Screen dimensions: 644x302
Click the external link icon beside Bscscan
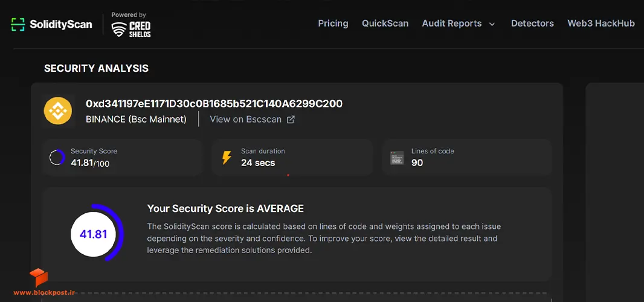click(291, 120)
